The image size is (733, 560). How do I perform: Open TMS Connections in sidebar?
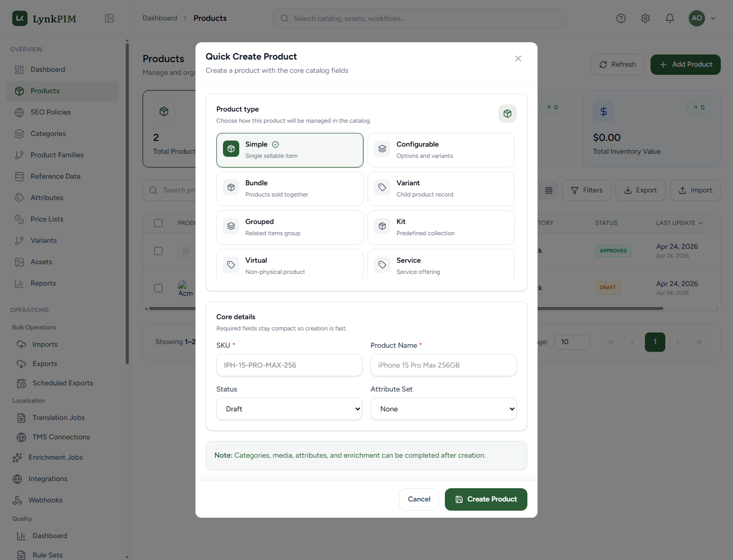[x=62, y=437]
